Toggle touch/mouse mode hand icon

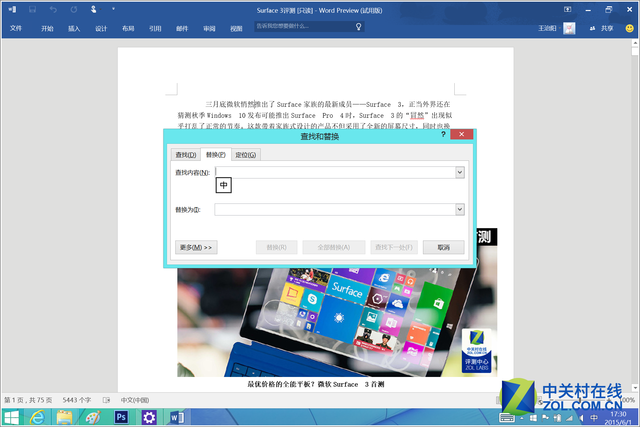93,9
